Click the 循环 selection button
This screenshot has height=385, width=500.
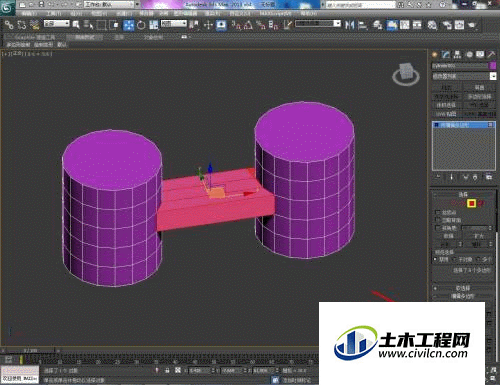476,244
